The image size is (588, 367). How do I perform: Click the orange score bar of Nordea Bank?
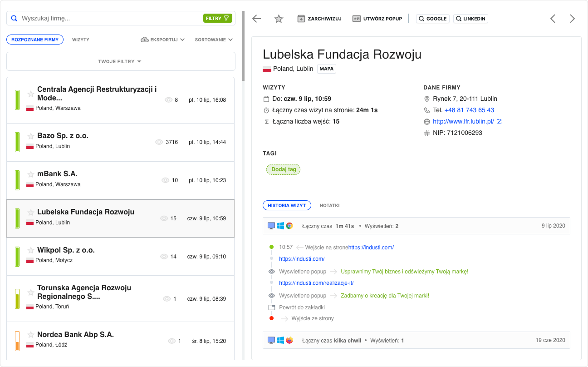(x=17, y=341)
